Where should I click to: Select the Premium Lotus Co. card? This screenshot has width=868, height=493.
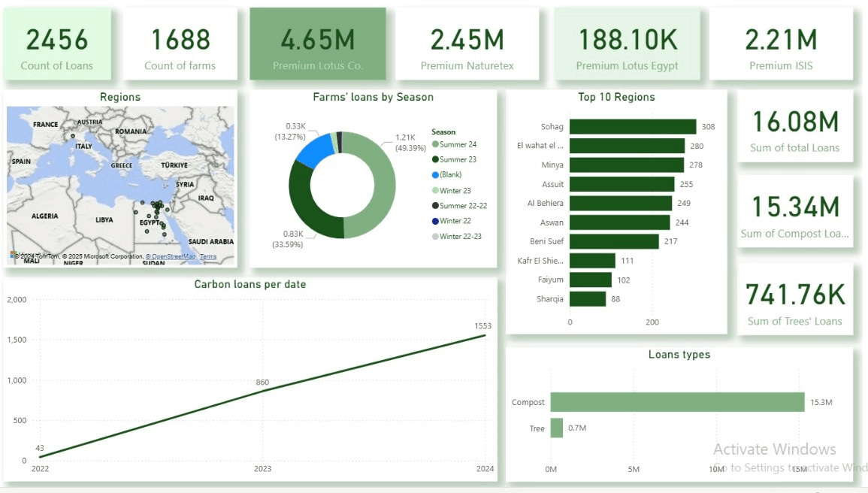[318, 45]
